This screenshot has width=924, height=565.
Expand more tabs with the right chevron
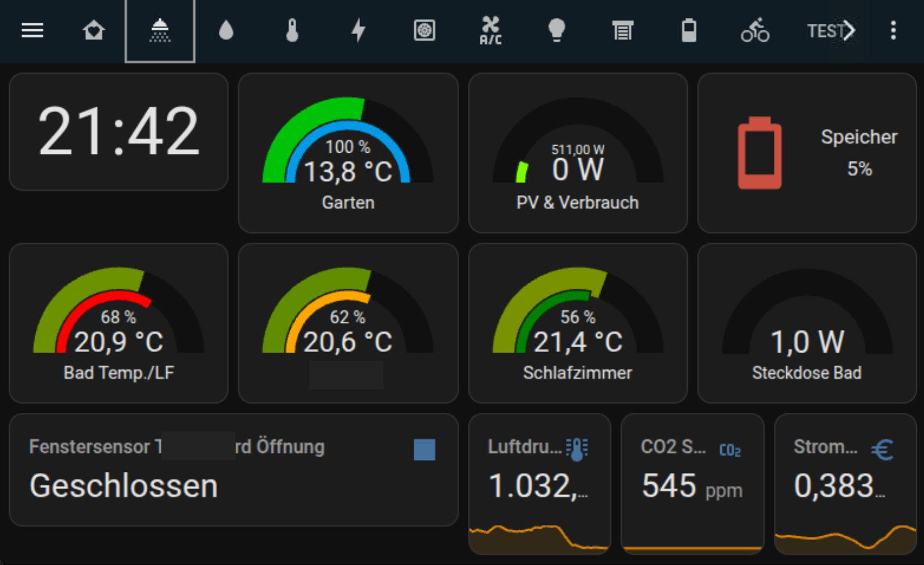(849, 30)
